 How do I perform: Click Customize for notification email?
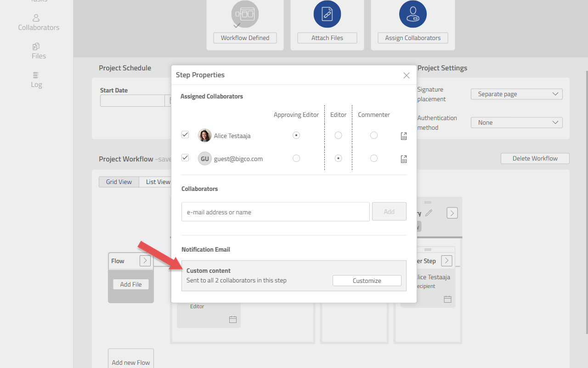point(367,281)
